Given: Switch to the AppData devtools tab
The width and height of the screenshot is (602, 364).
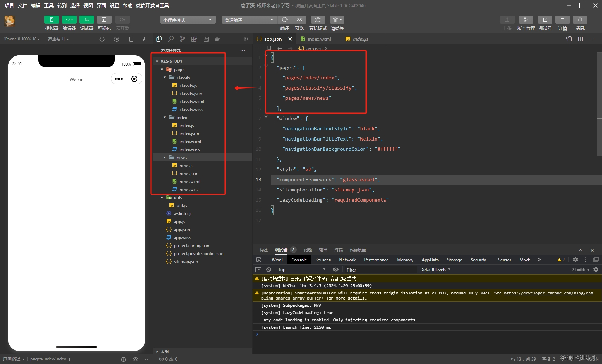Looking at the screenshot, I should (430, 260).
